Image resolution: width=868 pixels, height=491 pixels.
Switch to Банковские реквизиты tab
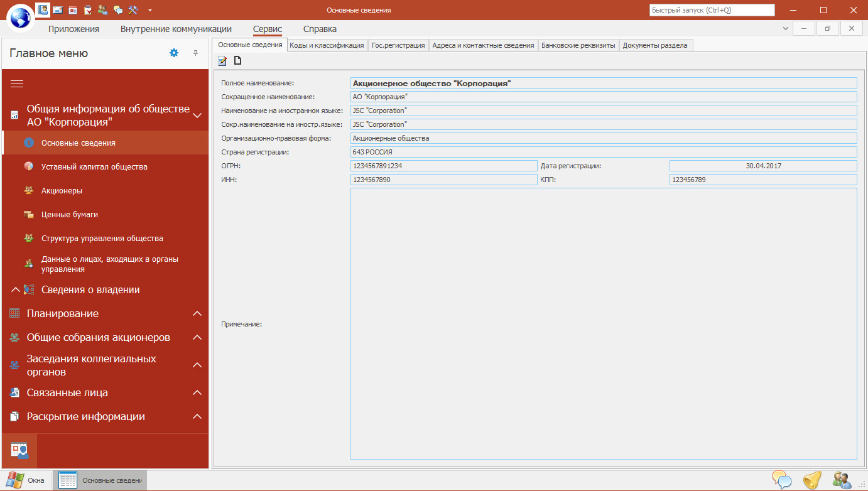click(578, 45)
